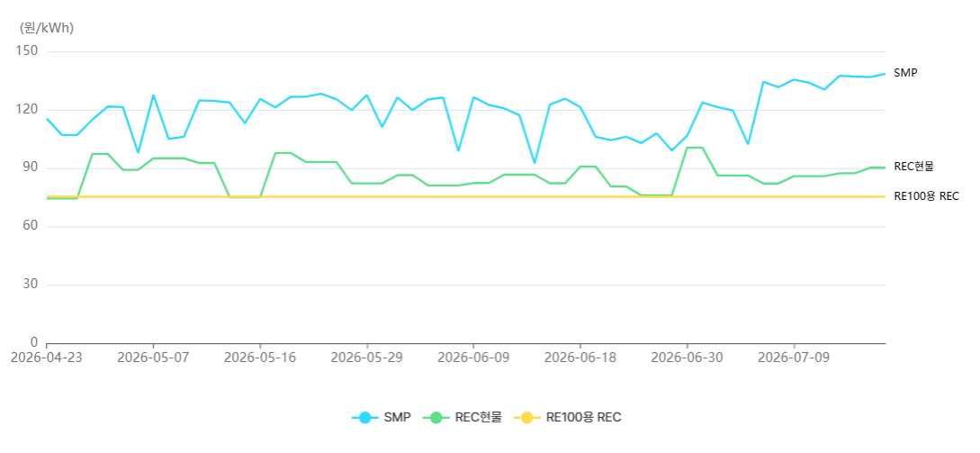Screen dimensions: 980x453
Task: Toggle RE100용 REC legend label
Action: click(584, 417)
